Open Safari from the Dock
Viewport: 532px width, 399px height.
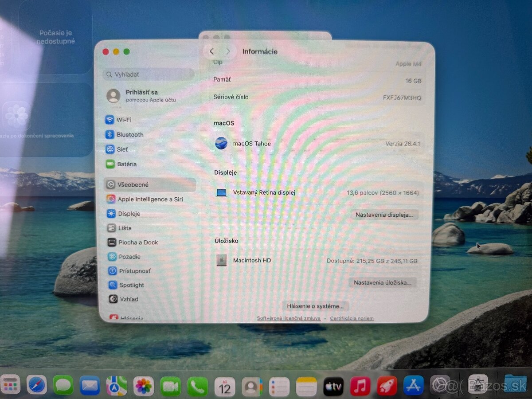click(37, 385)
